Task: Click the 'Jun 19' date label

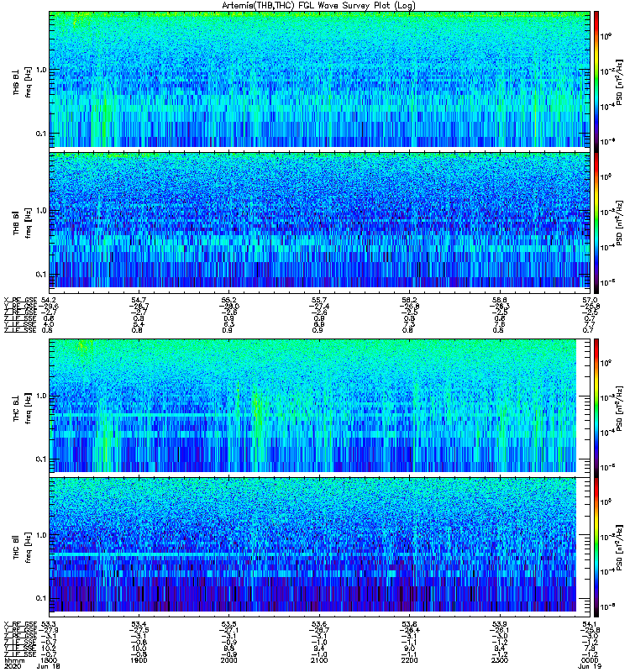Action: pos(590,666)
